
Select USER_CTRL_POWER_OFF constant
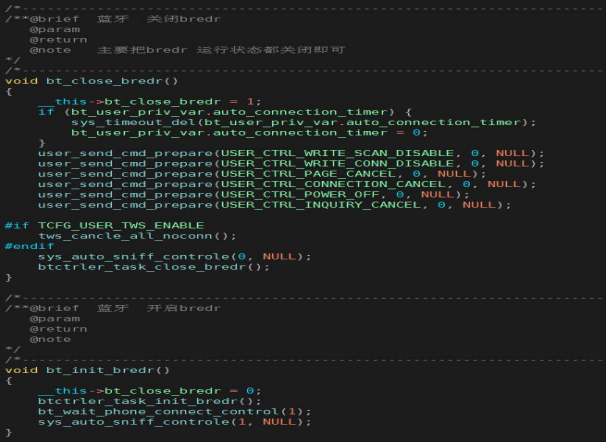tap(300, 195)
